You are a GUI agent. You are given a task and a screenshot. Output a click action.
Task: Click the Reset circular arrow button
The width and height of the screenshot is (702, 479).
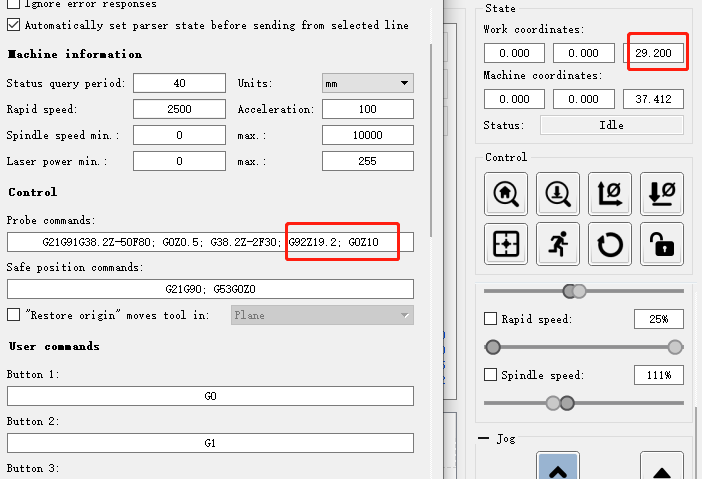[x=609, y=244]
